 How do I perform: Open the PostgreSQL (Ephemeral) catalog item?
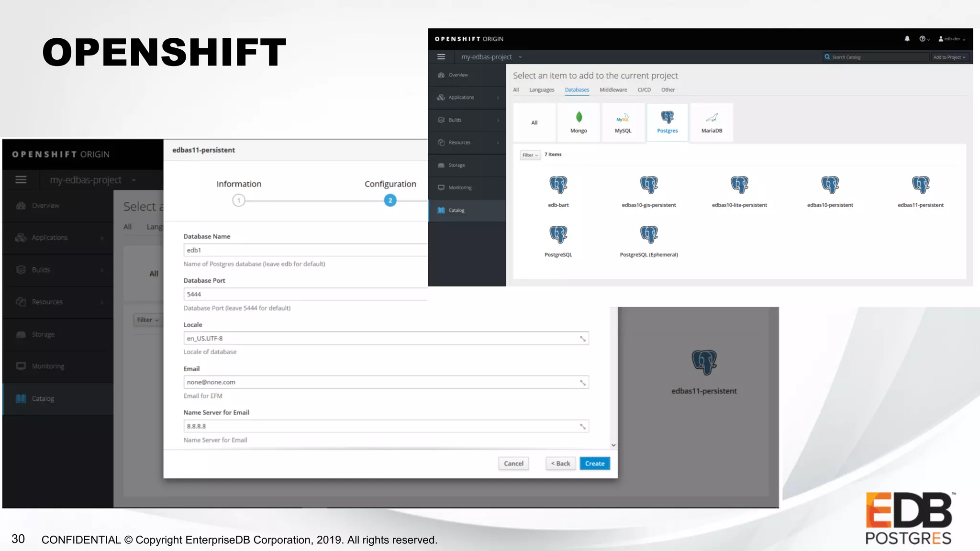[648, 240]
